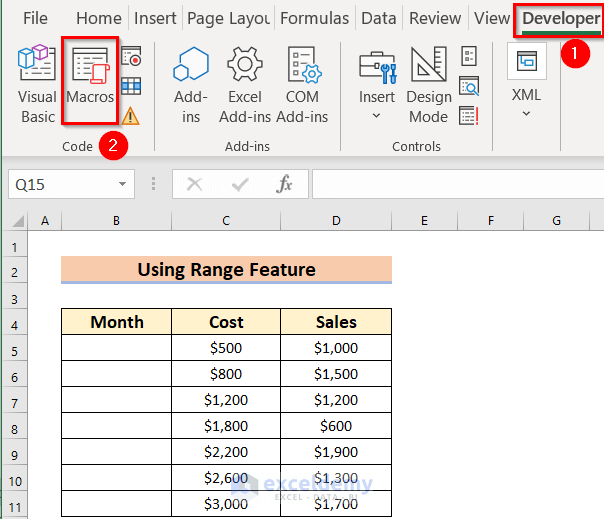604x519 pixels.
Task: Select the $500 cost cell
Action: tap(226, 348)
